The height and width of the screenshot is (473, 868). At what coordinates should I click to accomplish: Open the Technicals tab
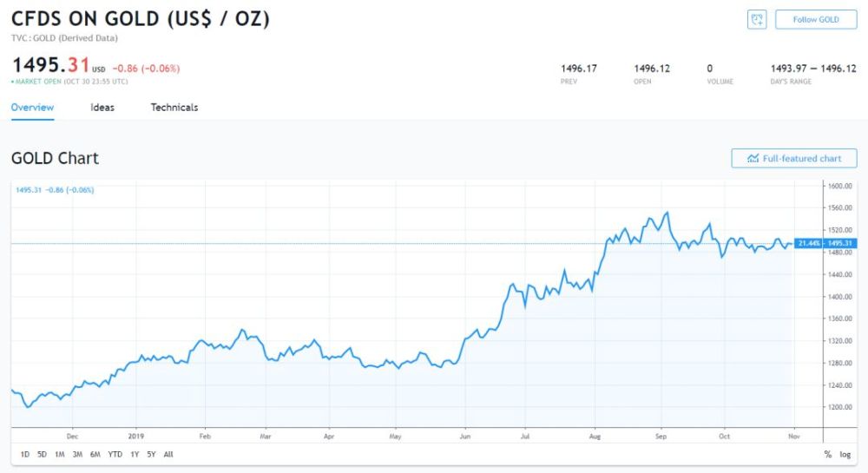174,108
